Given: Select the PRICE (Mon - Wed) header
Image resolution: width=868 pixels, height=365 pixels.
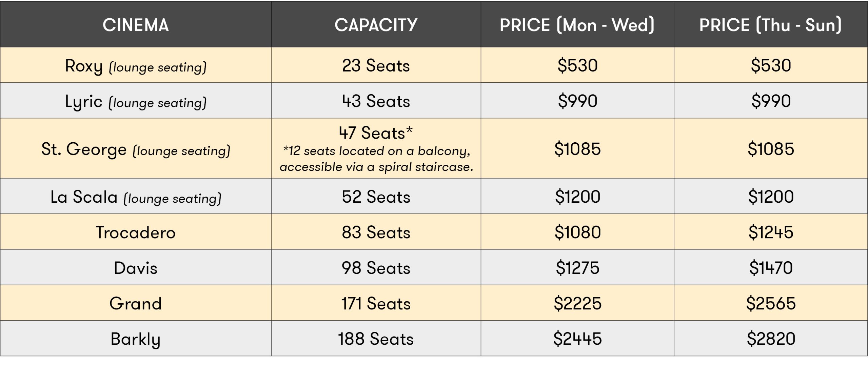Looking at the screenshot, I should pyautogui.click(x=577, y=25).
